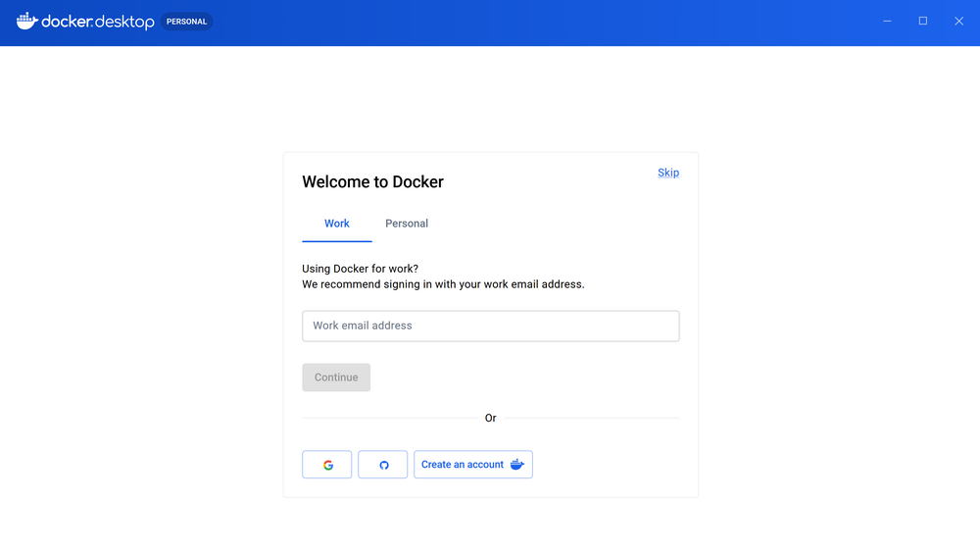
Task: Switch to the Work tab
Action: 337,224
